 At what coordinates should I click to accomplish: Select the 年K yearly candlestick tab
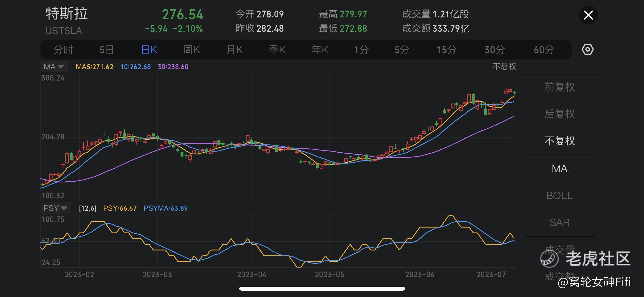(x=320, y=50)
